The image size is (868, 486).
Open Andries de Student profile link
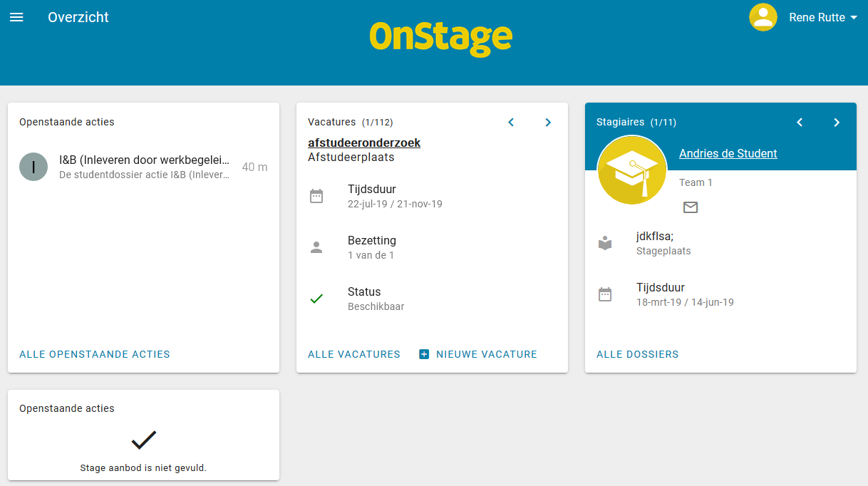(x=728, y=153)
